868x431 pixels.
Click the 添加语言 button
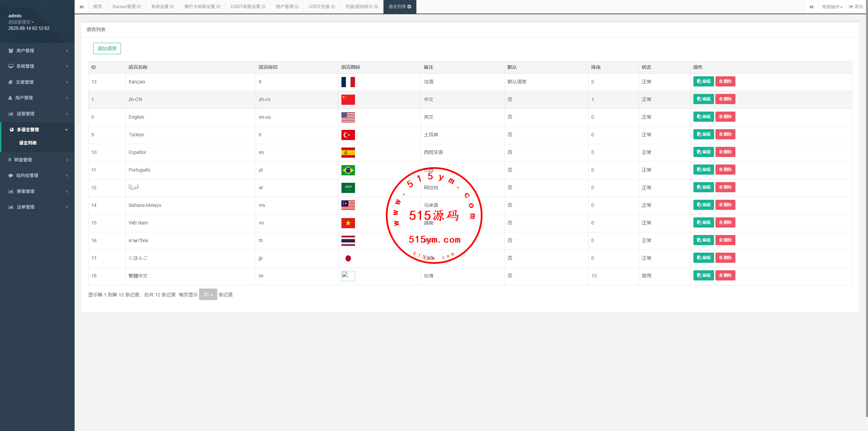click(107, 48)
